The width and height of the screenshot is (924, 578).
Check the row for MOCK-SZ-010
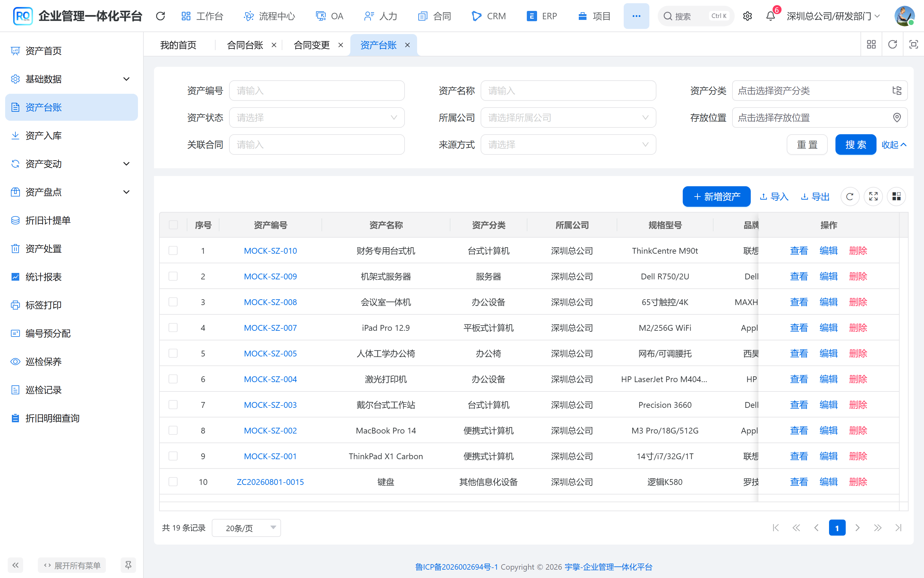pos(173,250)
